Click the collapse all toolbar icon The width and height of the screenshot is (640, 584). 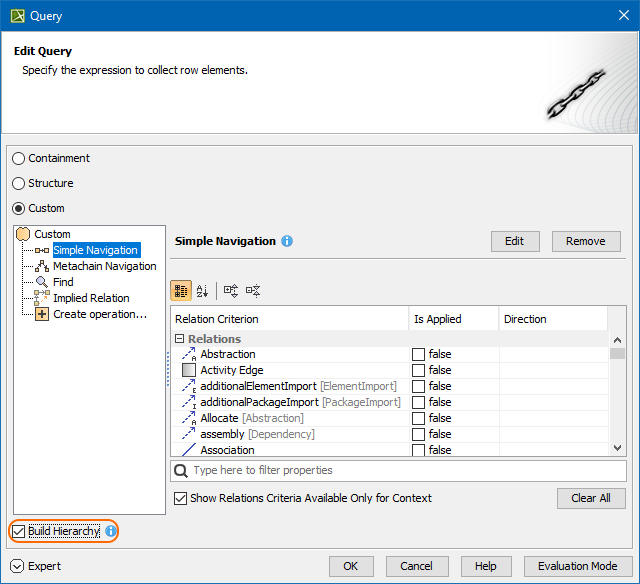pos(253,290)
